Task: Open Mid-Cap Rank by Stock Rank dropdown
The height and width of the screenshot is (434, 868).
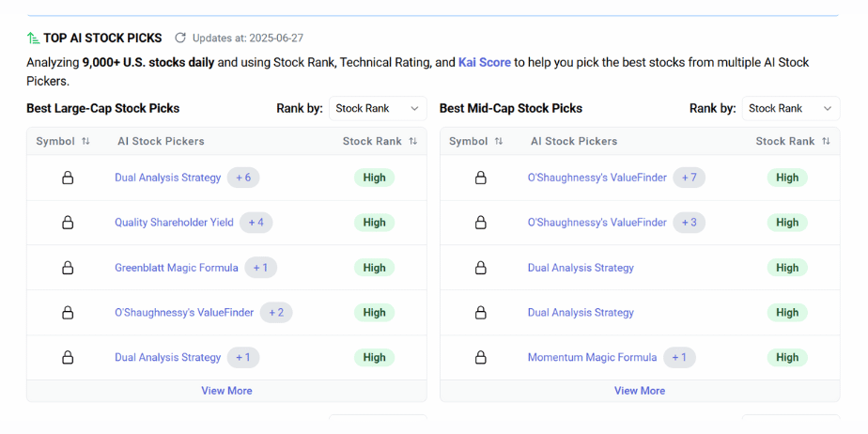Action: tap(791, 109)
